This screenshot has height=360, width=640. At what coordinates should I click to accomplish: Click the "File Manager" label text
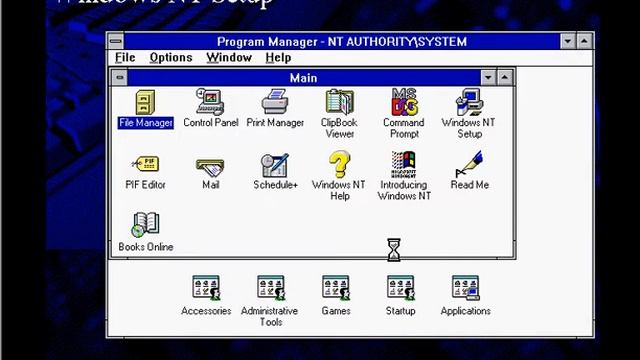click(x=146, y=123)
